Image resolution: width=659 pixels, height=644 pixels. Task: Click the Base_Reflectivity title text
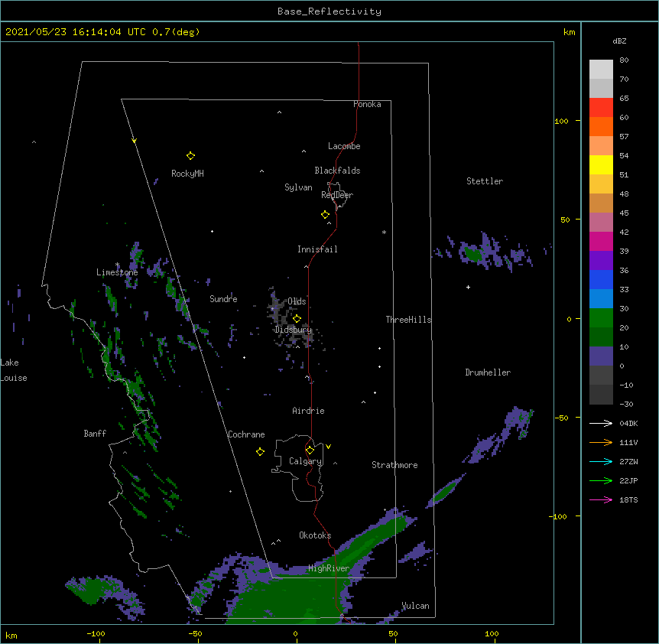(x=329, y=11)
